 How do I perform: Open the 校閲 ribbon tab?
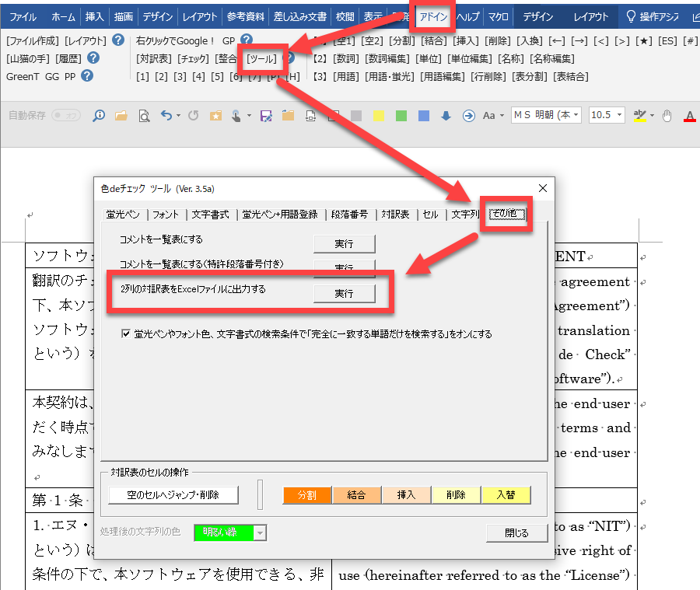tap(344, 16)
